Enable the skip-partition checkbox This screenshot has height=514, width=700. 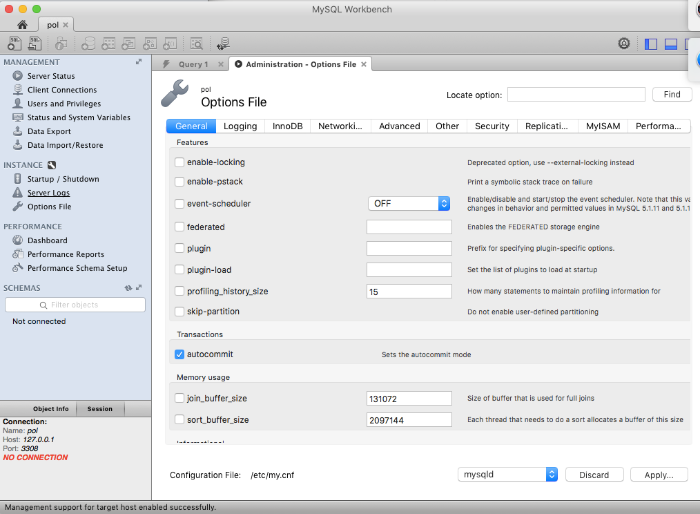click(x=179, y=311)
